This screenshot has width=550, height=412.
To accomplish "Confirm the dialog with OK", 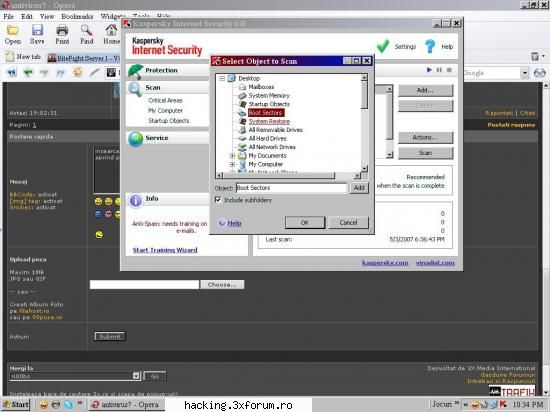I will [305, 223].
